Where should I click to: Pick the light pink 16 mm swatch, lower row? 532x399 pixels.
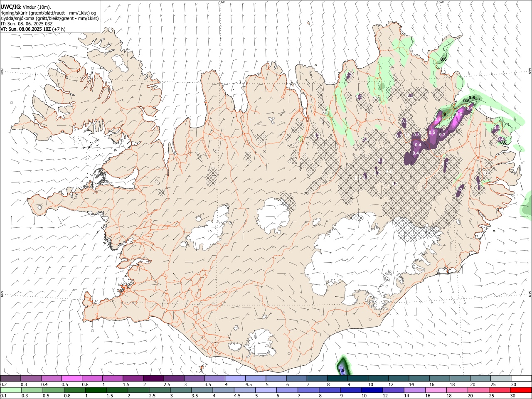tap(436, 390)
